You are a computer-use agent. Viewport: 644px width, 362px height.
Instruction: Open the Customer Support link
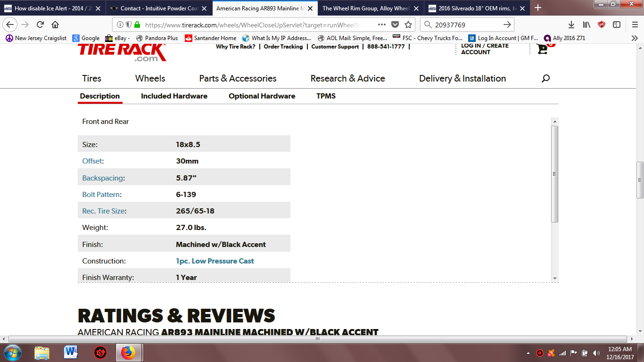point(335,47)
